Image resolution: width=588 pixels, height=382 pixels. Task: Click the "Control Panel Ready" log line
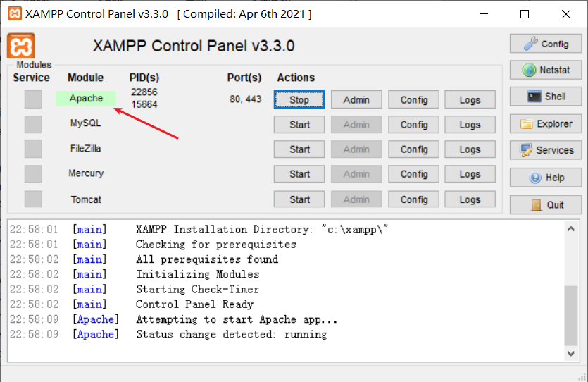(x=194, y=304)
